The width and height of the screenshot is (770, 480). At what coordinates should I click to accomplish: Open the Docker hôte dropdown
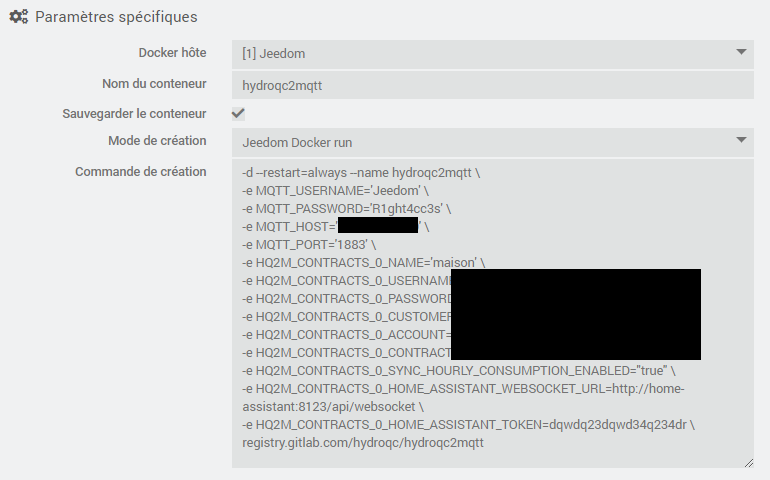click(493, 54)
